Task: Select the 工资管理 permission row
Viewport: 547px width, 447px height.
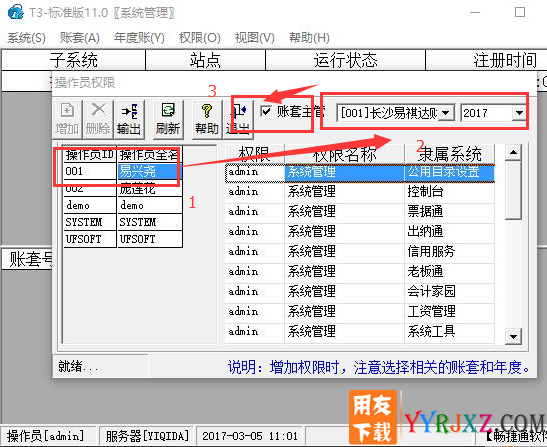Action: pyautogui.click(x=360, y=311)
